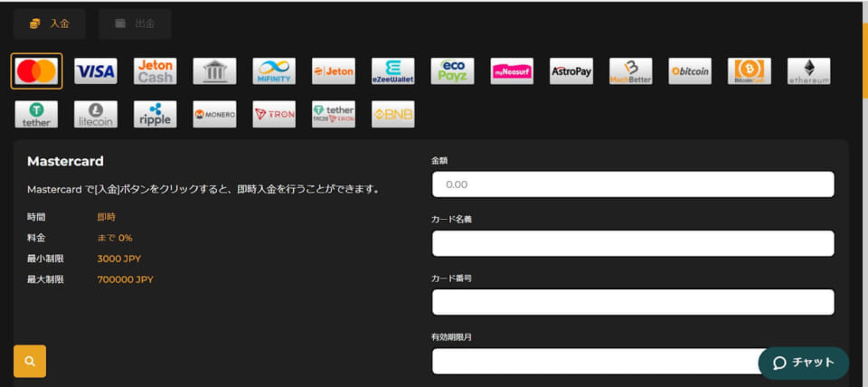Viewport: 868px width, 387px height.
Task: Click the カード番号 card number field
Action: (x=633, y=302)
